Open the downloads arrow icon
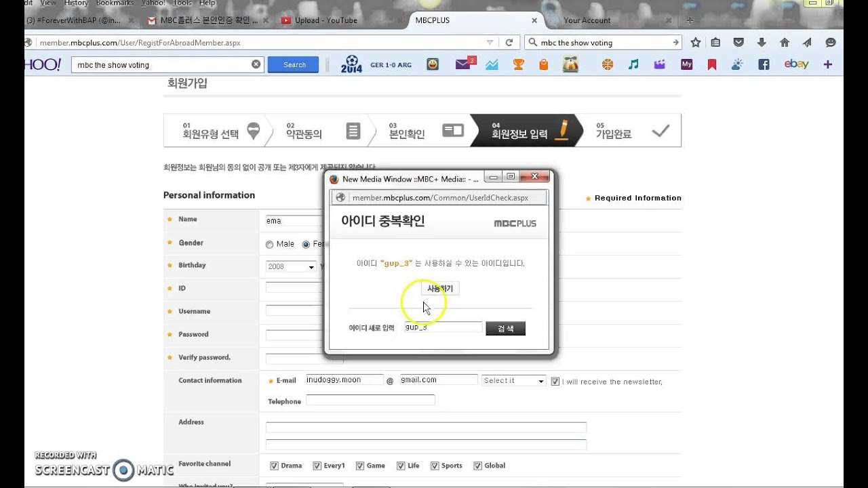Viewport: 868px width, 488px height. tap(762, 42)
